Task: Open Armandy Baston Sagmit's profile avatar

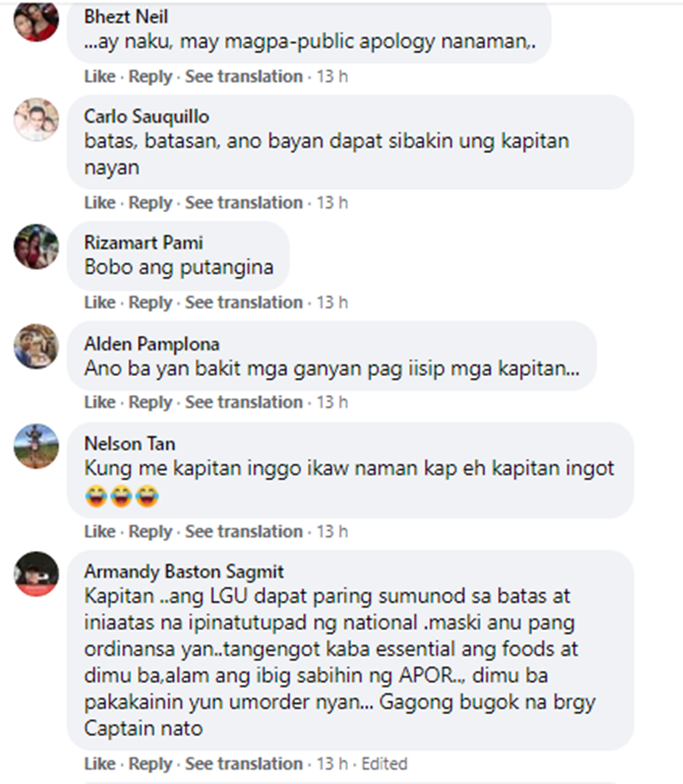Action: point(36,574)
